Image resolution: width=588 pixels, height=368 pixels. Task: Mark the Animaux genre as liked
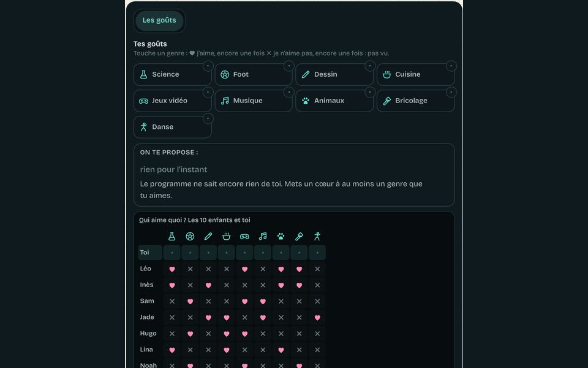pyautogui.click(x=334, y=101)
